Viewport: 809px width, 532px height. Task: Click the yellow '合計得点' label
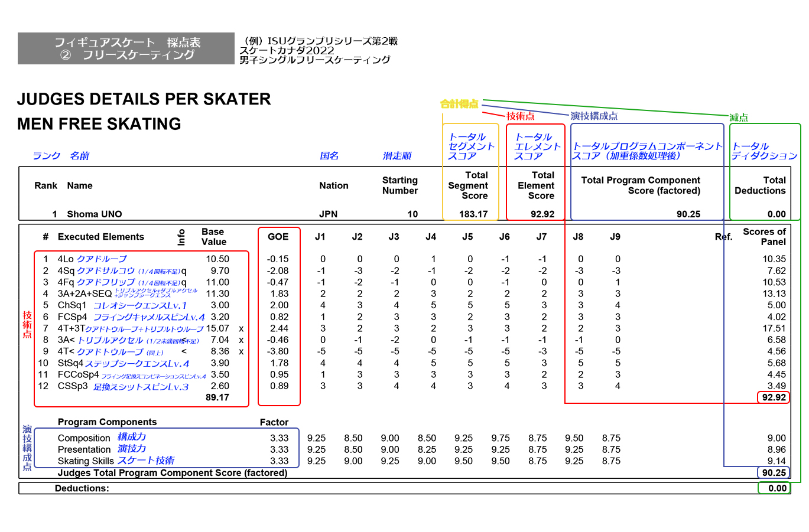tap(459, 104)
